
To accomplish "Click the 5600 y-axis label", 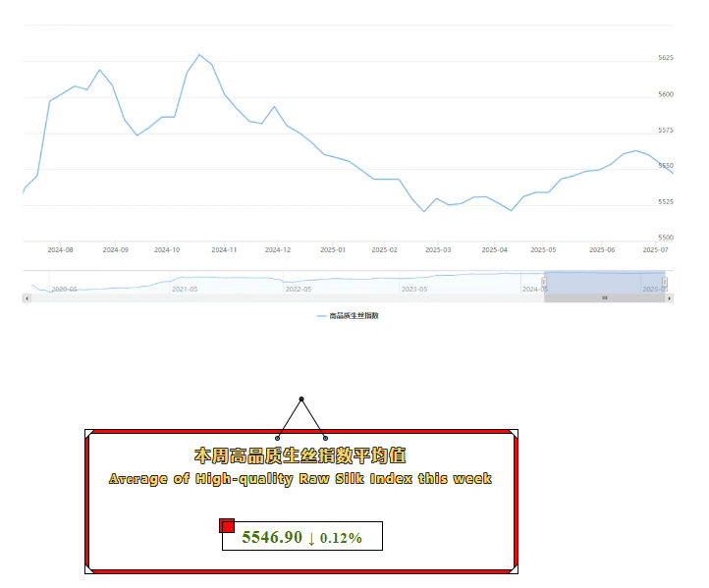I will [666, 94].
